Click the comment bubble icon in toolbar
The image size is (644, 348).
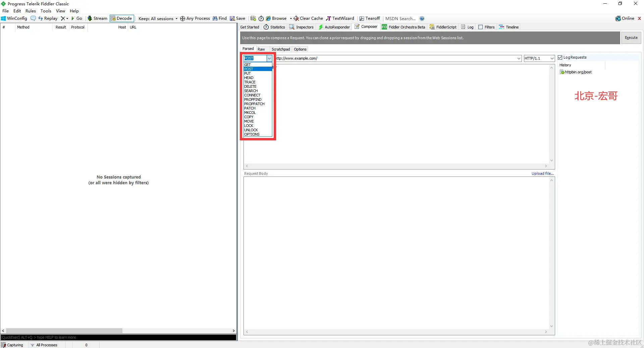tap(33, 18)
